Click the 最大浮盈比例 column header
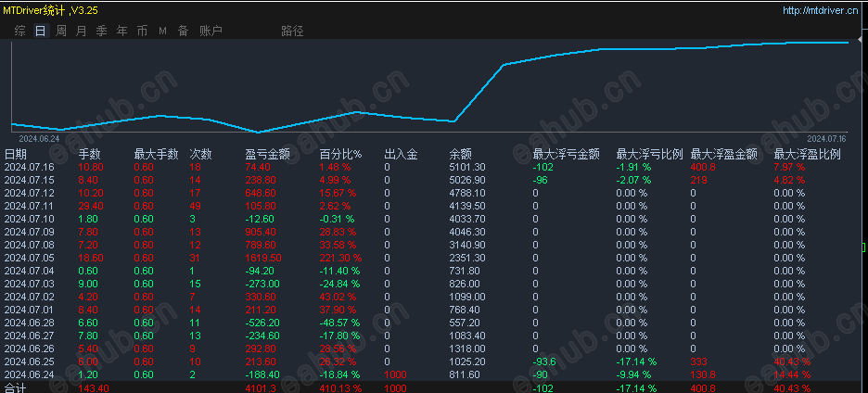Viewport: 868px width, 393px height. [x=807, y=154]
